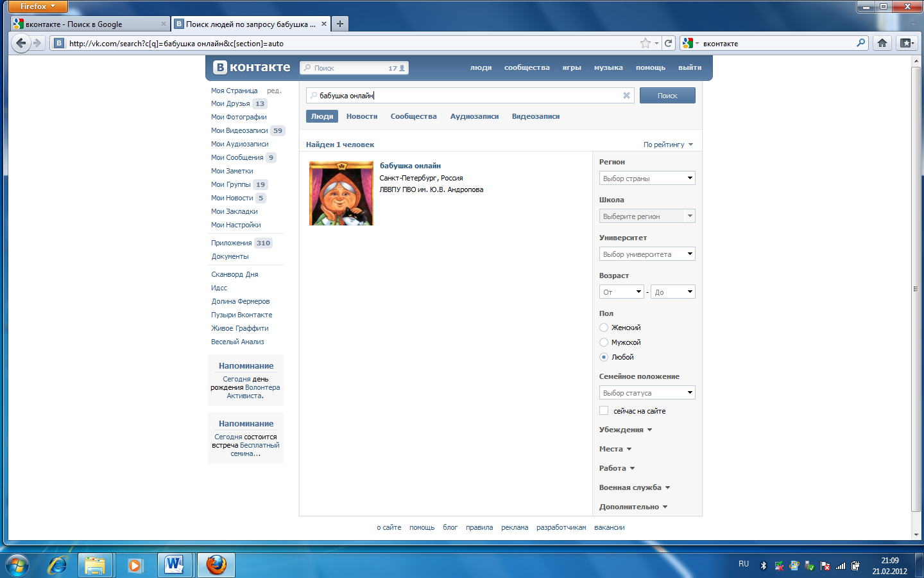The image size is (924, 578).
Task: Click the 'разработчикам' footer link
Action: (x=561, y=527)
